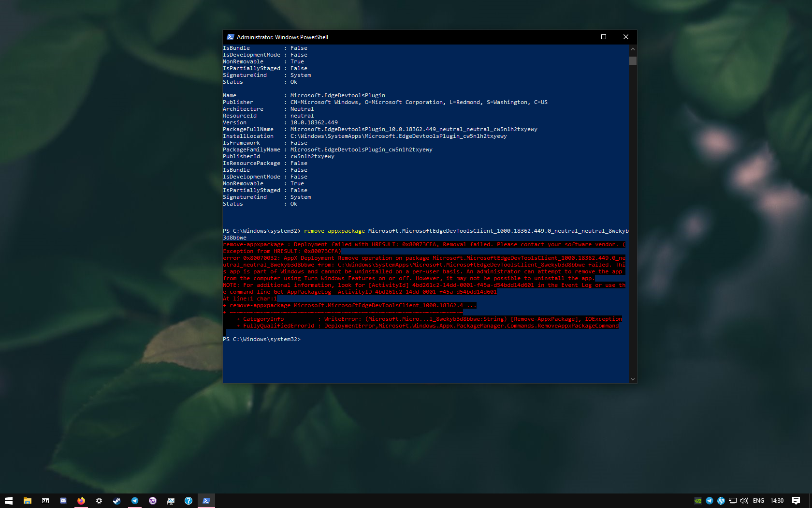Click the 'CategoryInfo' error detail line

coord(429,319)
